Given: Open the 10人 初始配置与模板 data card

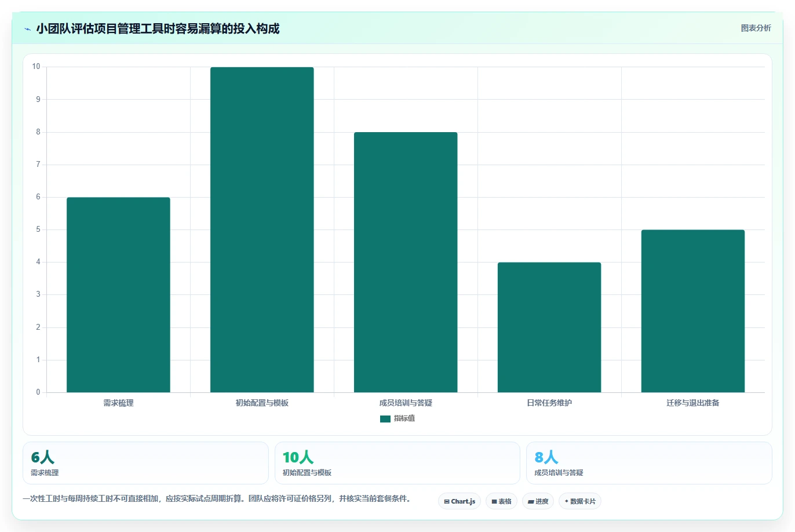Looking at the screenshot, I should click(x=397, y=463).
